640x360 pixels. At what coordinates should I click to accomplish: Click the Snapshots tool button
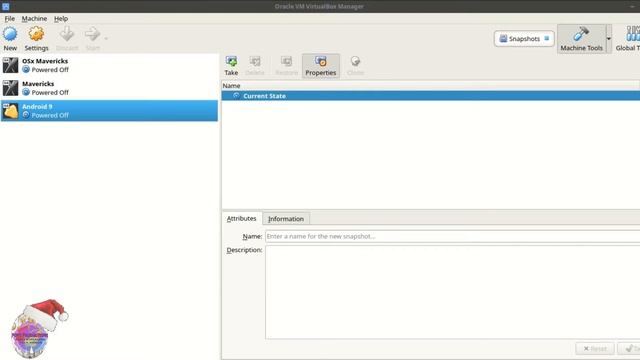[x=524, y=39]
